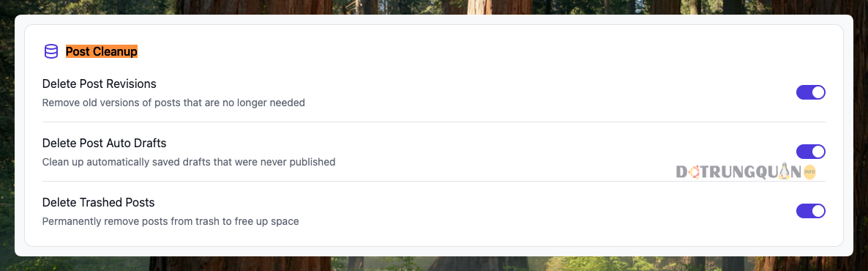Click the "Remove old versions of posts" description
The width and height of the screenshot is (868, 271).
(x=173, y=103)
